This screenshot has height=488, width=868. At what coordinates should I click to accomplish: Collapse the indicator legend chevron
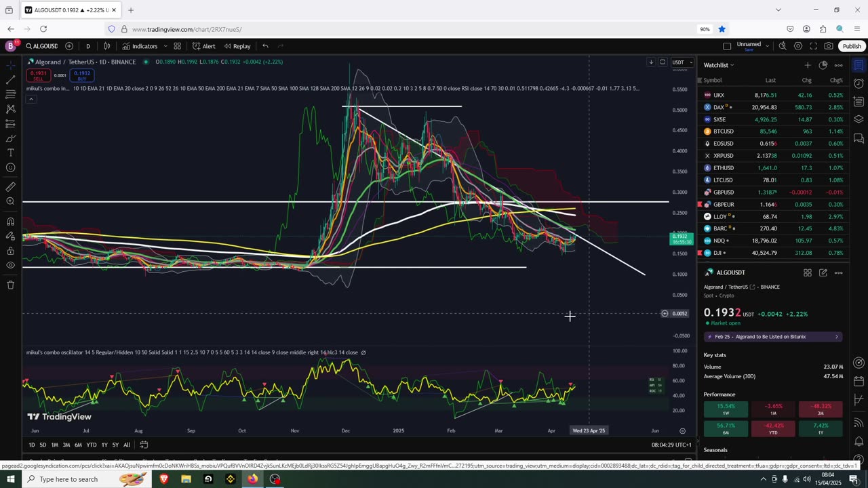(31, 99)
